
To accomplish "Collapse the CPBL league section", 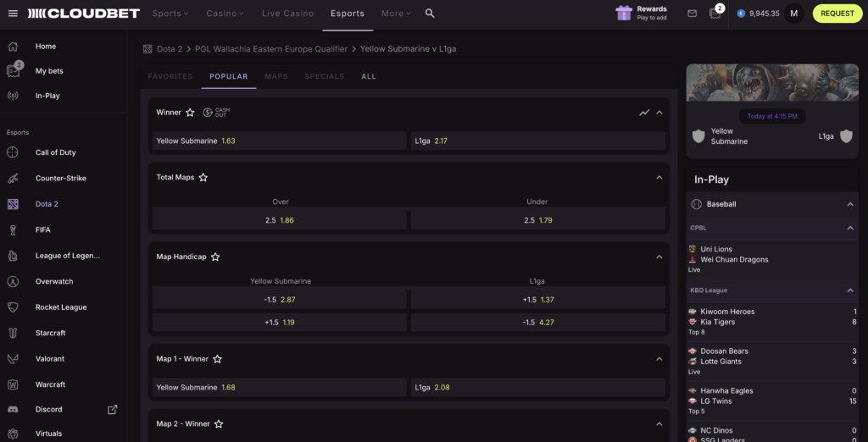I will tap(850, 228).
